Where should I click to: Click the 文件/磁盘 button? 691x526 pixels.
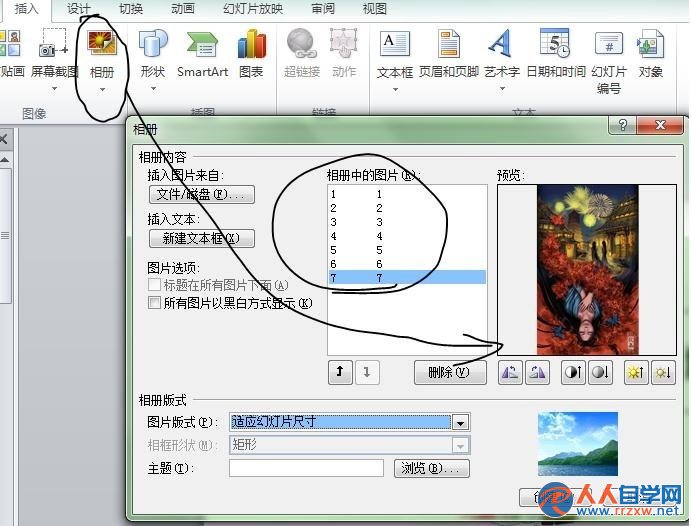pyautogui.click(x=202, y=194)
